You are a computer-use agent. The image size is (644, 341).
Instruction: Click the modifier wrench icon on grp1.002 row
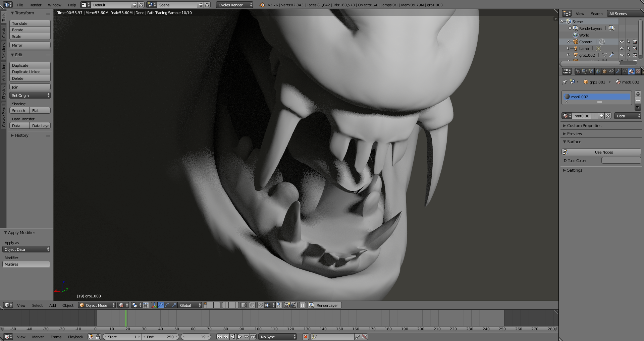pos(612,55)
